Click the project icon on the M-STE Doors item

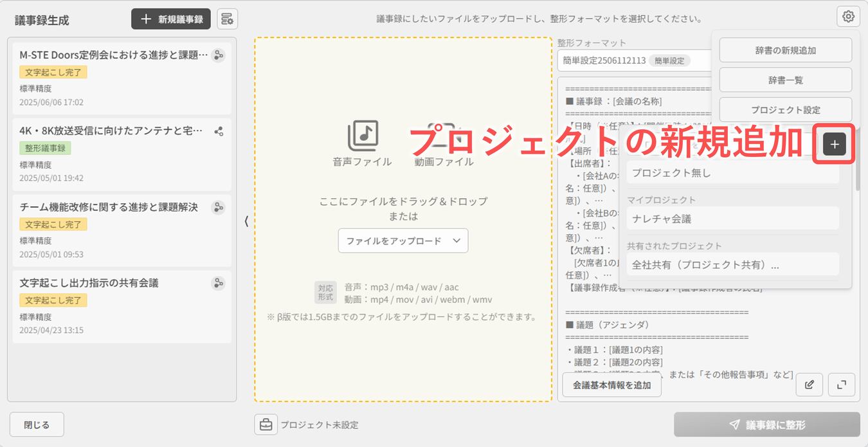[x=218, y=55]
